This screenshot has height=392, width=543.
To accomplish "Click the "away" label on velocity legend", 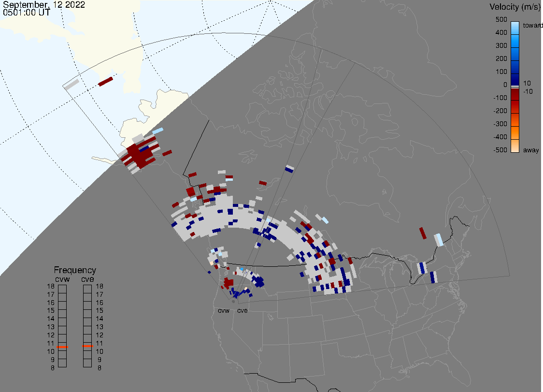I will pyautogui.click(x=531, y=150).
